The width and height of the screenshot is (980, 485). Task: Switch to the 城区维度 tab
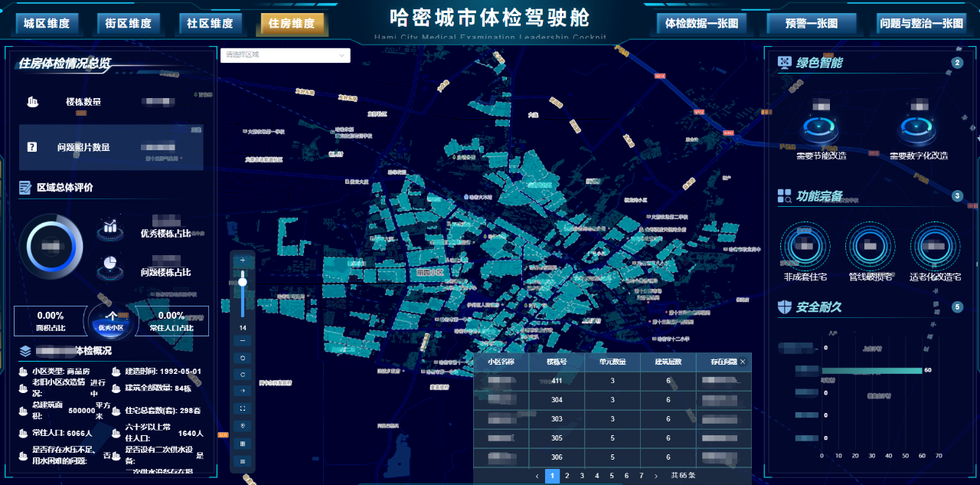coord(47,24)
